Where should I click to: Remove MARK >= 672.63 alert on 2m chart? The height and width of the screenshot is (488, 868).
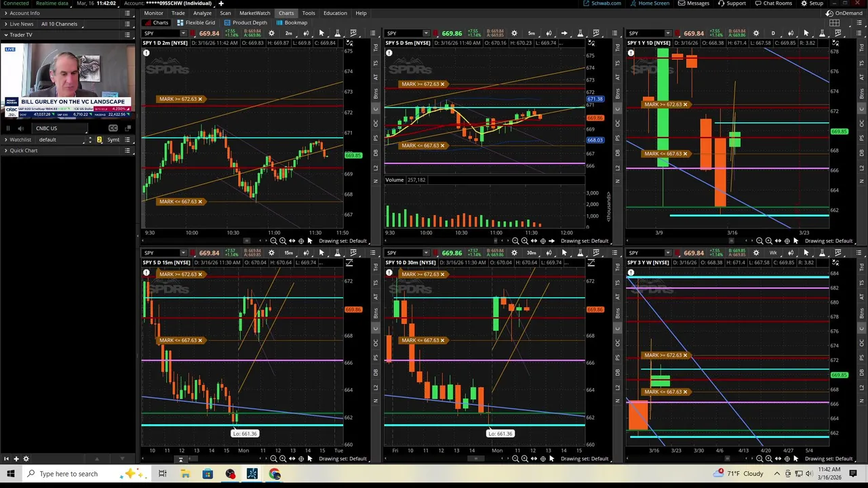[x=200, y=99]
